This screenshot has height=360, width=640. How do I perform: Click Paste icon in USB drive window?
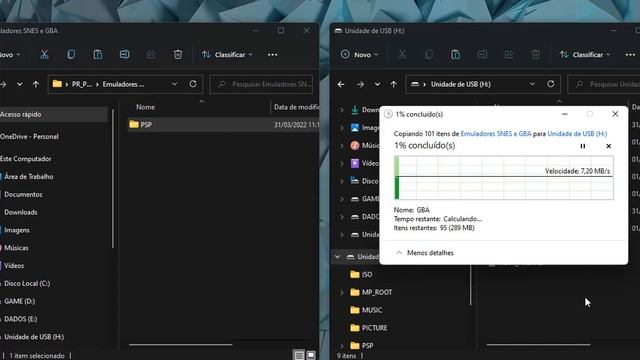(456, 55)
